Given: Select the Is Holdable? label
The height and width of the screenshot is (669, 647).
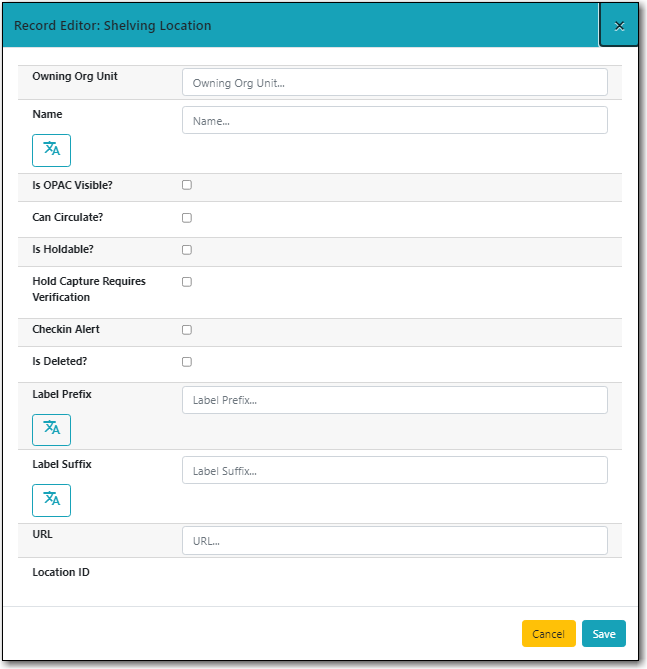Looking at the screenshot, I should (x=63, y=249).
